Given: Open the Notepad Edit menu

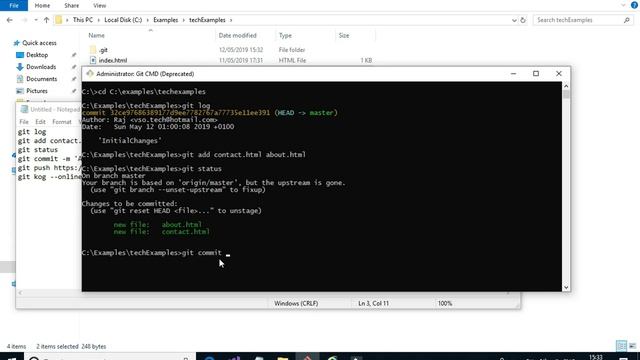Looking at the screenshot, I should [40, 122].
